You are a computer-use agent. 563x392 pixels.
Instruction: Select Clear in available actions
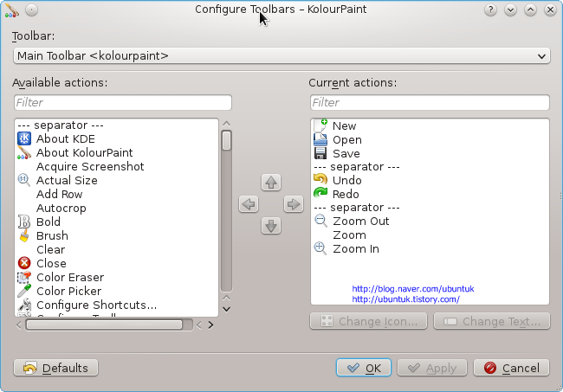[116, 249]
